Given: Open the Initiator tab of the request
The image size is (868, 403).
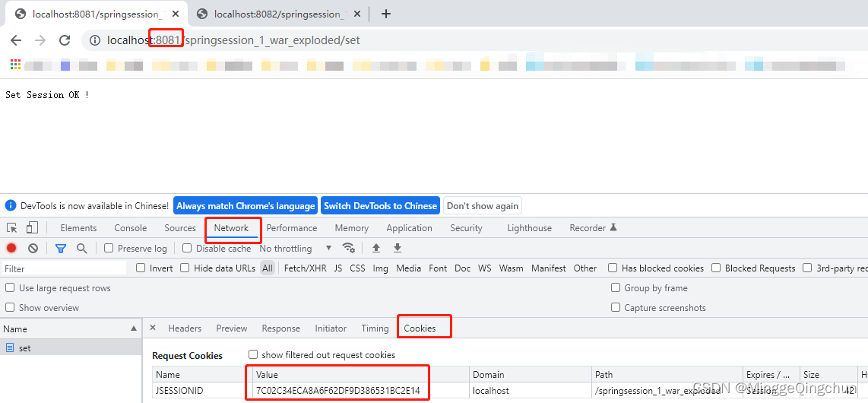Looking at the screenshot, I should pyautogui.click(x=331, y=328).
